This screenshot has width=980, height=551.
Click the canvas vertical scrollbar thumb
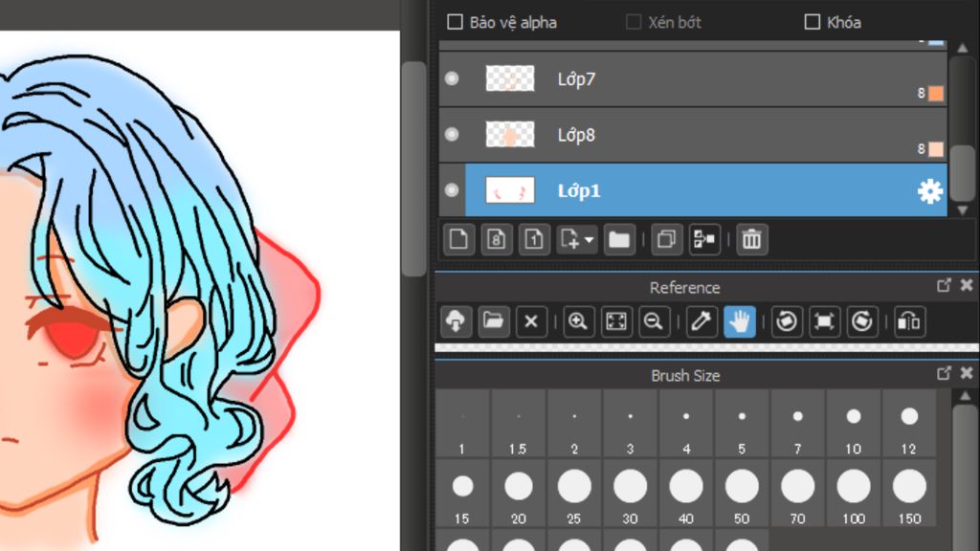[x=413, y=168]
